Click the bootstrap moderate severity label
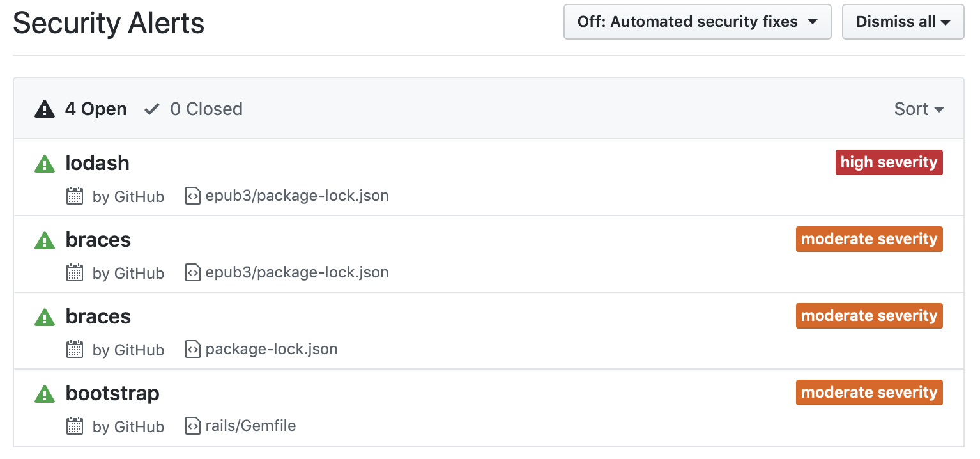Screen dimensions: 980x459 coord(869,393)
